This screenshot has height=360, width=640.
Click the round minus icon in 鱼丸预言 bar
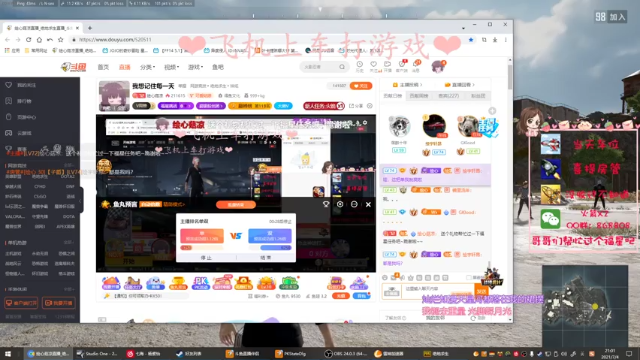pyautogui.click(x=354, y=204)
